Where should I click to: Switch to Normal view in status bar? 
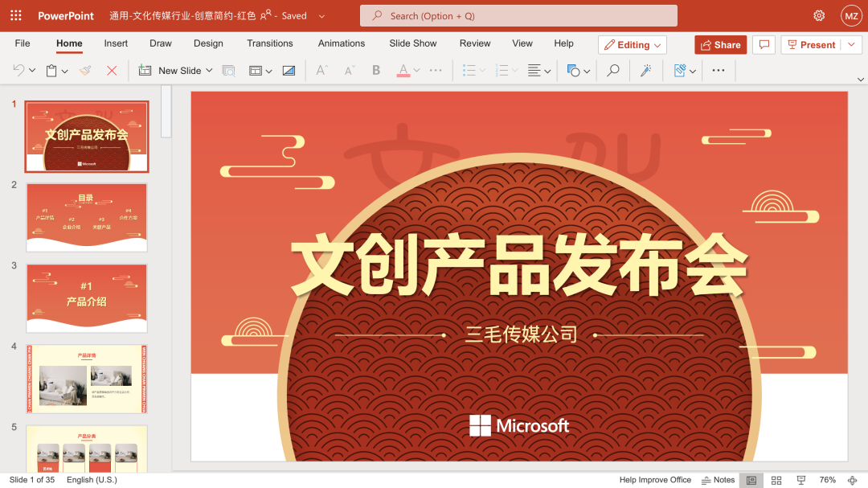pos(751,480)
